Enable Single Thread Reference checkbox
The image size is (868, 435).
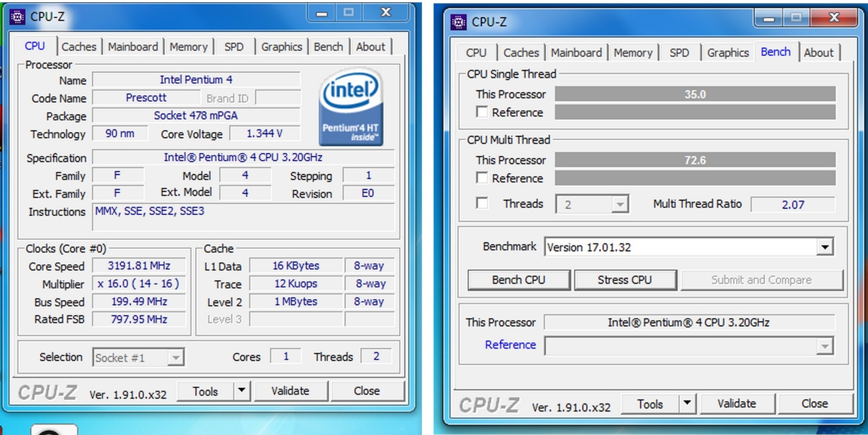(x=482, y=112)
